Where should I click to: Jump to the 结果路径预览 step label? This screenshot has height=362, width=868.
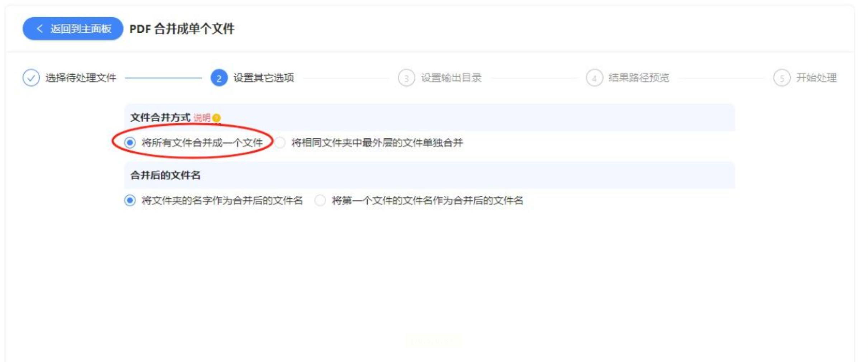pos(639,78)
